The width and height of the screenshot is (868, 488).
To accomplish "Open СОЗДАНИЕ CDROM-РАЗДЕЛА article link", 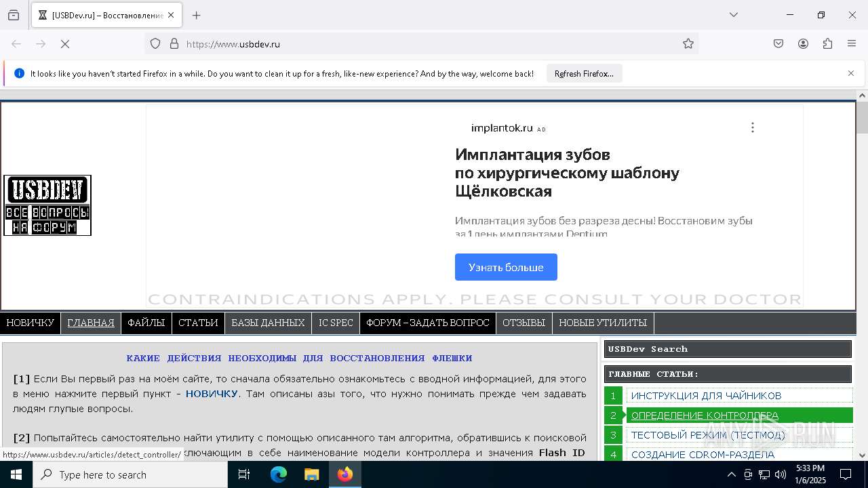I will click(703, 455).
